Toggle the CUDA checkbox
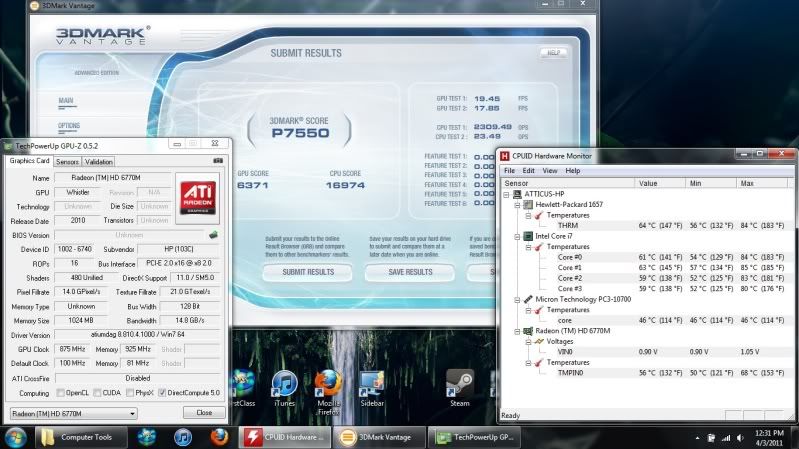The width and height of the screenshot is (799, 449). pyautogui.click(x=97, y=392)
